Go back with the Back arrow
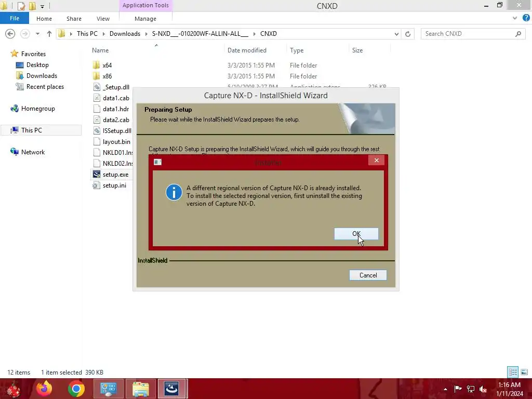532x399 pixels. (x=10, y=34)
